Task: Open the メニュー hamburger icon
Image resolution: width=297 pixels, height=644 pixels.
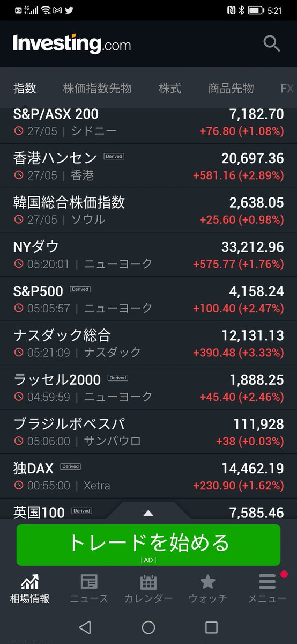Action: [x=267, y=582]
